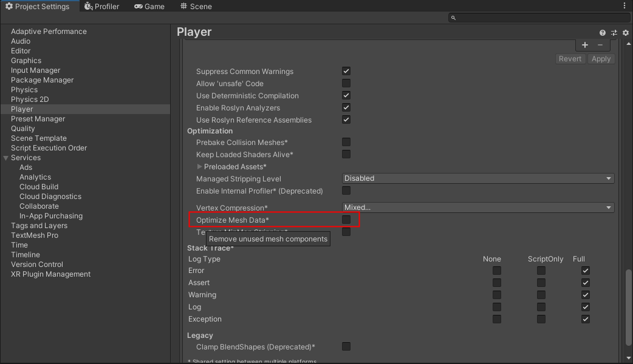Open the window's three-dot options menu

pos(626,6)
